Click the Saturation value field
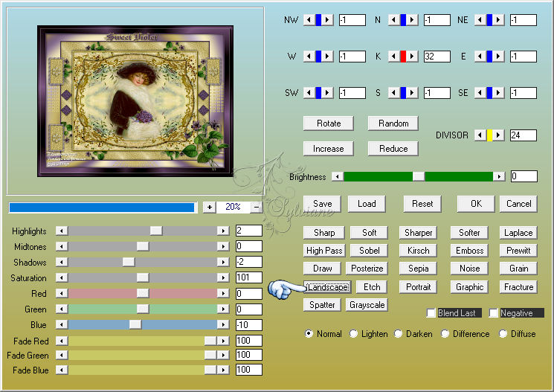The width and height of the screenshot is (554, 392). point(248,277)
